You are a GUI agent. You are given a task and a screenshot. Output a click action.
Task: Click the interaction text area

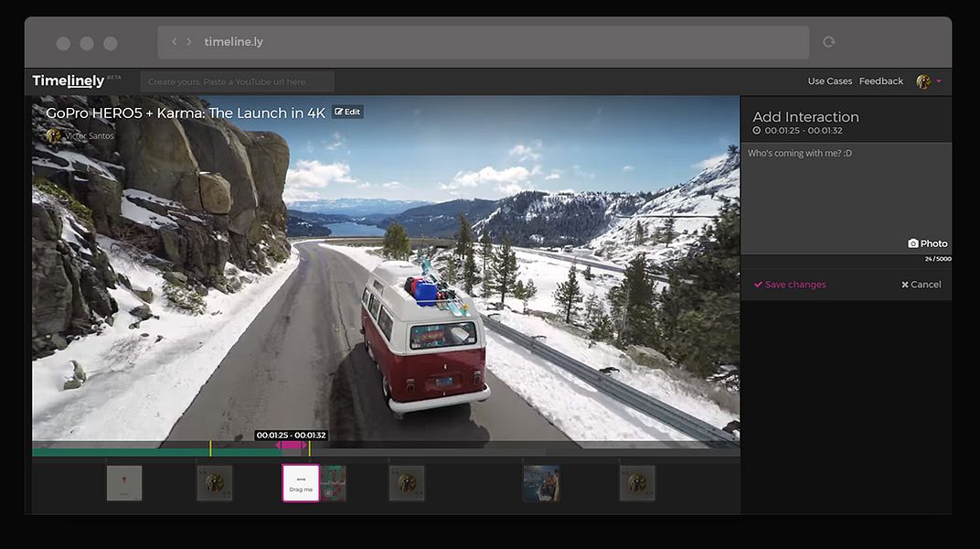pyautogui.click(x=846, y=198)
